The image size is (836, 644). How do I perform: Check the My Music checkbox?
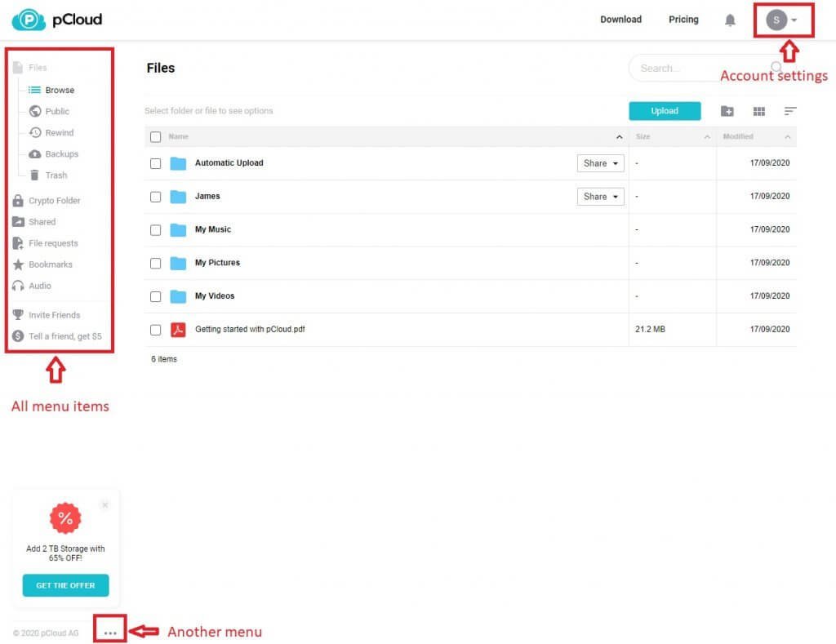point(156,230)
